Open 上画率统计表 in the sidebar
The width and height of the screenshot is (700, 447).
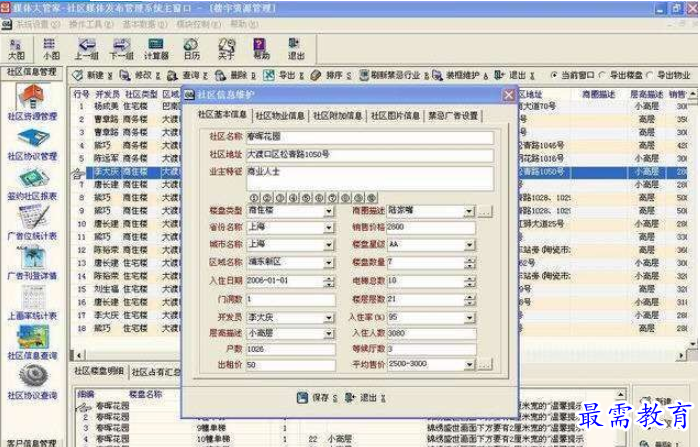tap(32, 304)
